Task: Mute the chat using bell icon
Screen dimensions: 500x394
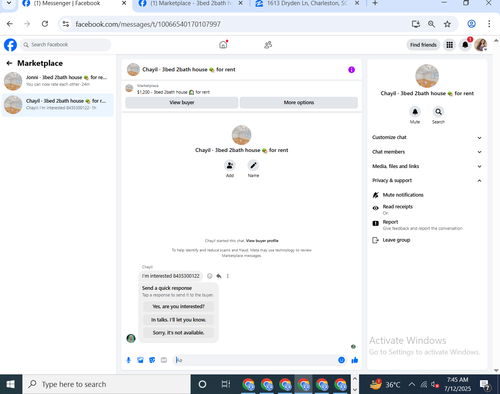Action: (415, 112)
